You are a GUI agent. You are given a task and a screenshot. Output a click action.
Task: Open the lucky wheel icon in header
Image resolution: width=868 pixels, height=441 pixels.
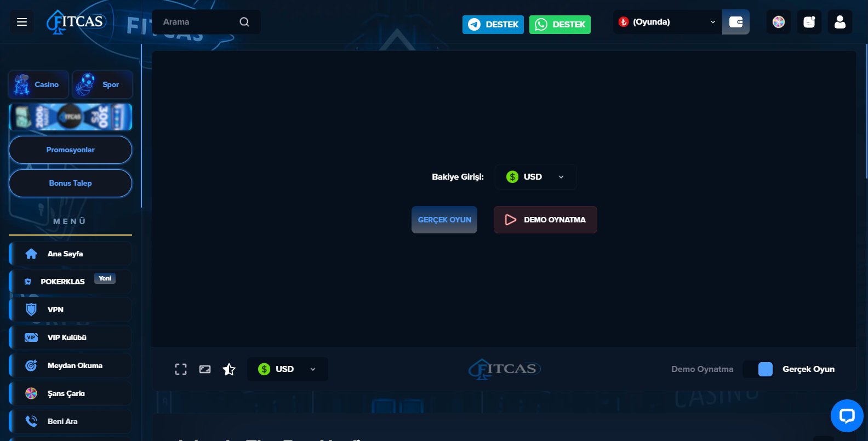(x=778, y=22)
